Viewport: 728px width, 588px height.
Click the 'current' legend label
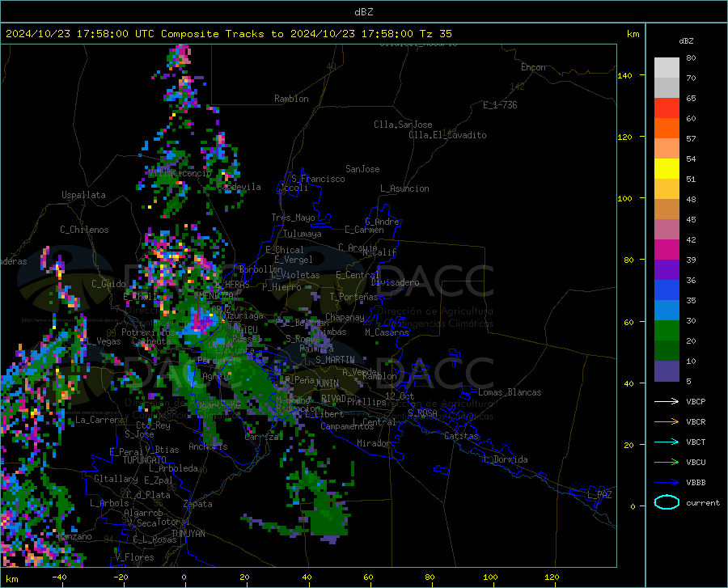coord(703,502)
